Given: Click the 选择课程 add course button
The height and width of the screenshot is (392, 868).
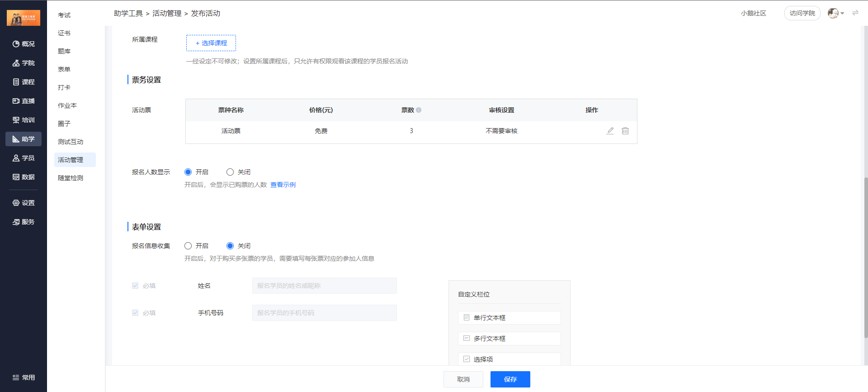Looking at the screenshot, I should point(211,43).
